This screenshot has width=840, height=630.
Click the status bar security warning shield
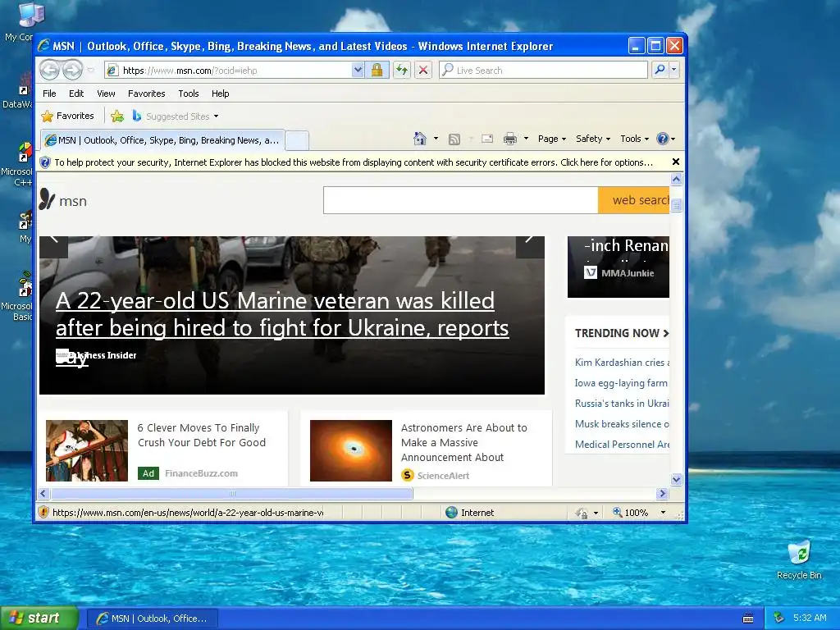pos(44,512)
